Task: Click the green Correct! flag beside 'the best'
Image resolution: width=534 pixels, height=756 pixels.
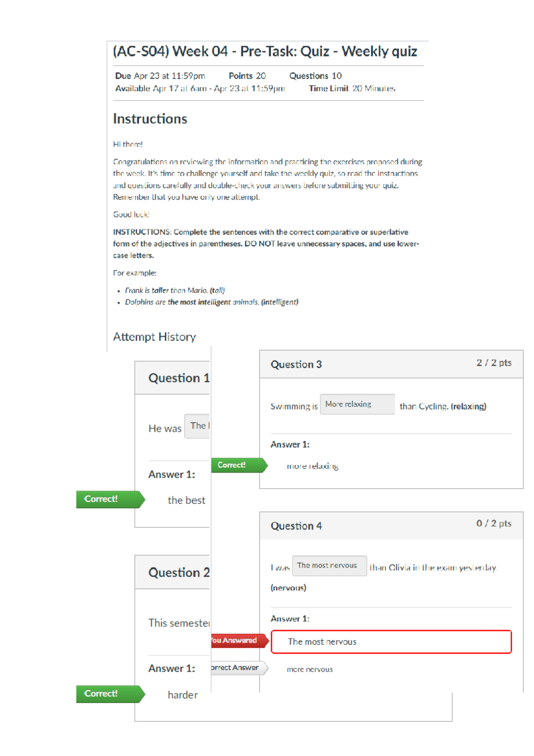Action: click(x=110, y=500)
